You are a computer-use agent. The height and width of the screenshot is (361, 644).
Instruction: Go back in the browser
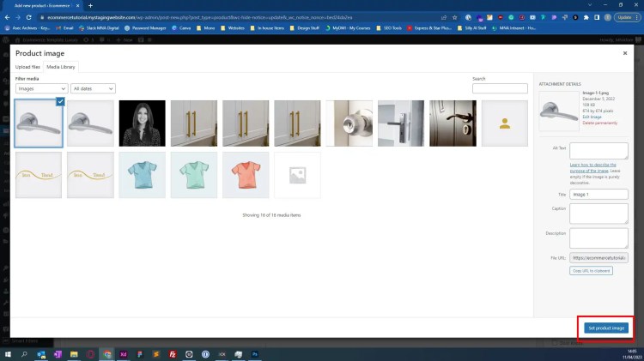(7, 17)
